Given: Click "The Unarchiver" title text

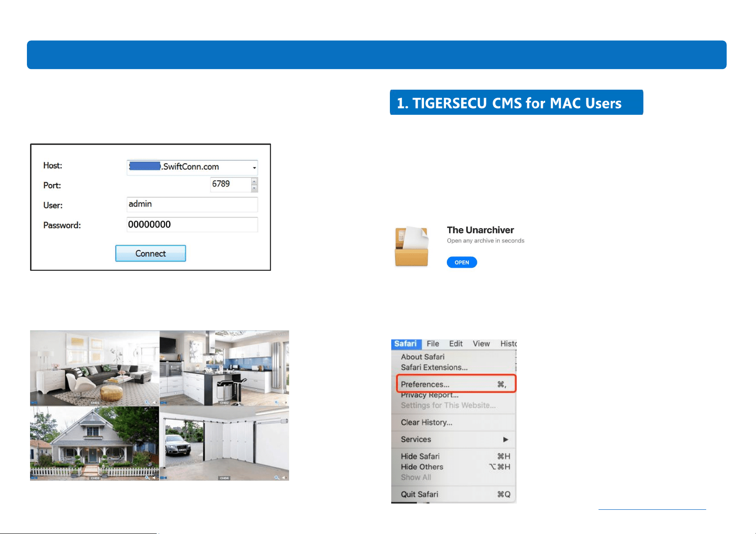Looking at the screenshot, I should coord(481,230).
